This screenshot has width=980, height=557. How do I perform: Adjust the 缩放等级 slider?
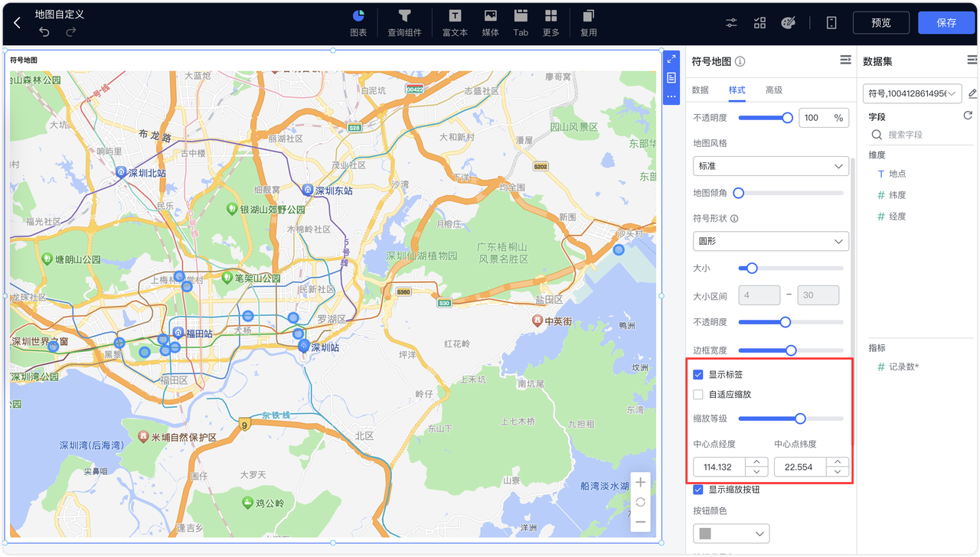click(x=800, y=419)
